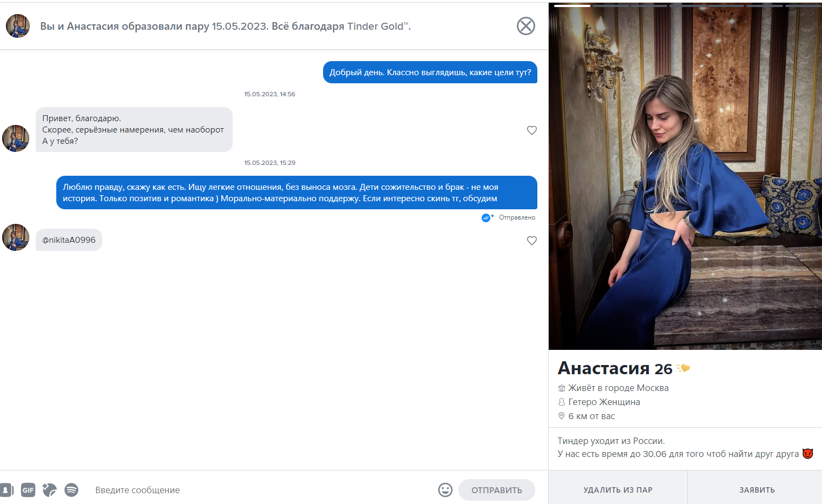Click the gold heart icon next to 'Анастасия 26'

pos(683,368)
